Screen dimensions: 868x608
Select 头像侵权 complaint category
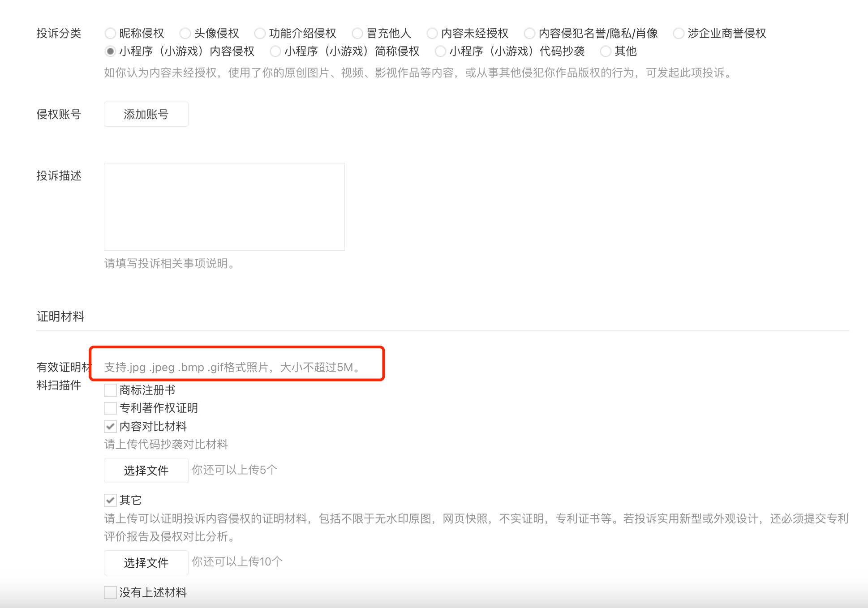pos(185,34)
